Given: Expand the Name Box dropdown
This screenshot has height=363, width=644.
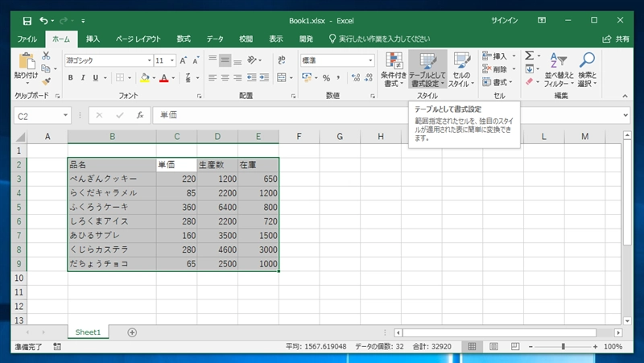Looking at the screenshot, I should coord(65,115).
